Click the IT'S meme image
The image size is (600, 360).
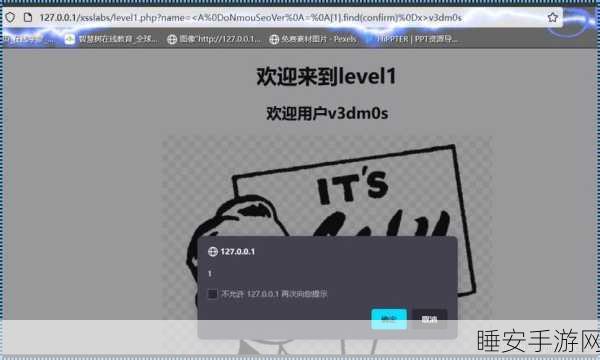click(x=327, y=245)
